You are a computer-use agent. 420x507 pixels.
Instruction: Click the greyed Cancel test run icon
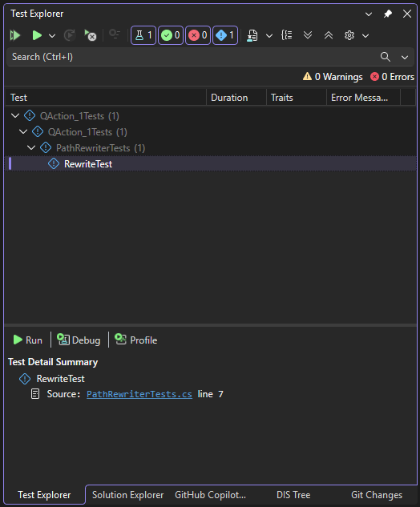tap(115, 34)
